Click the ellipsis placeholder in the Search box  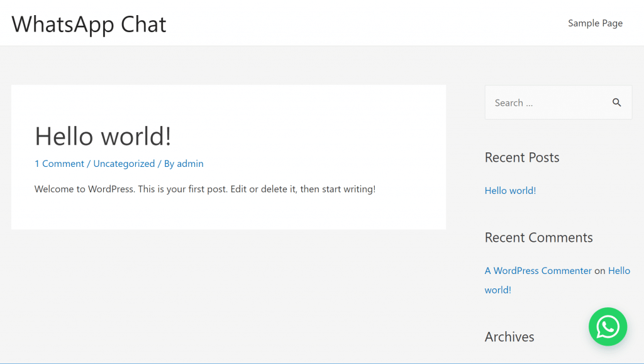click(529, 105)
